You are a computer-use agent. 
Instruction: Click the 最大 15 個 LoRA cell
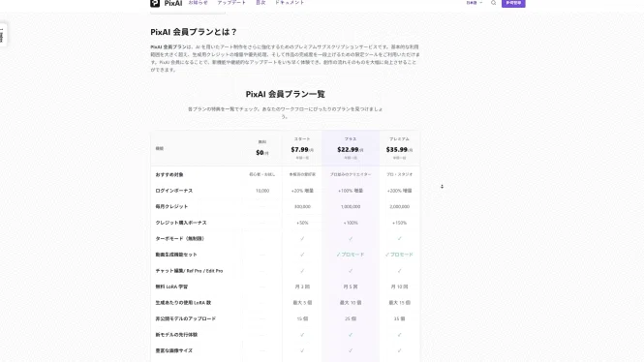[399, 303]
